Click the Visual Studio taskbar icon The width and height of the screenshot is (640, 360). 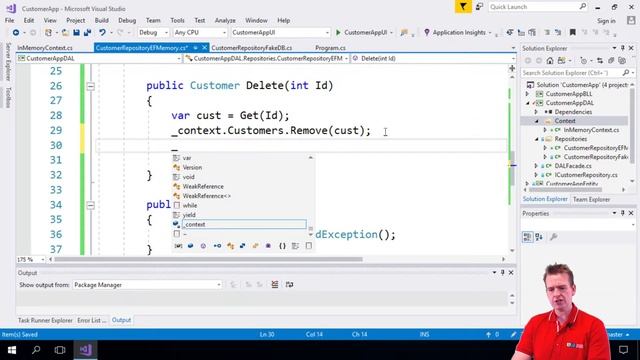(86, 350)
